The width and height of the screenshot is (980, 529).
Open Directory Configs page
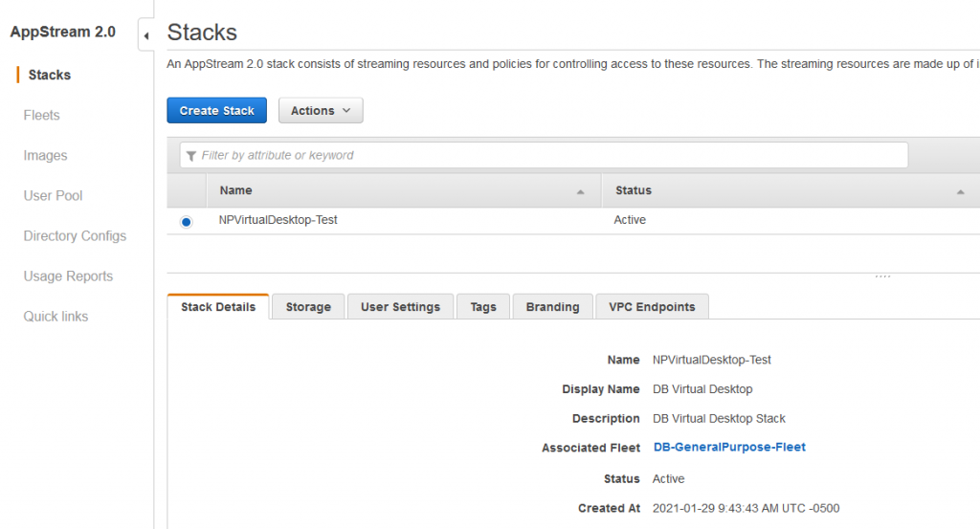[75, 236]
